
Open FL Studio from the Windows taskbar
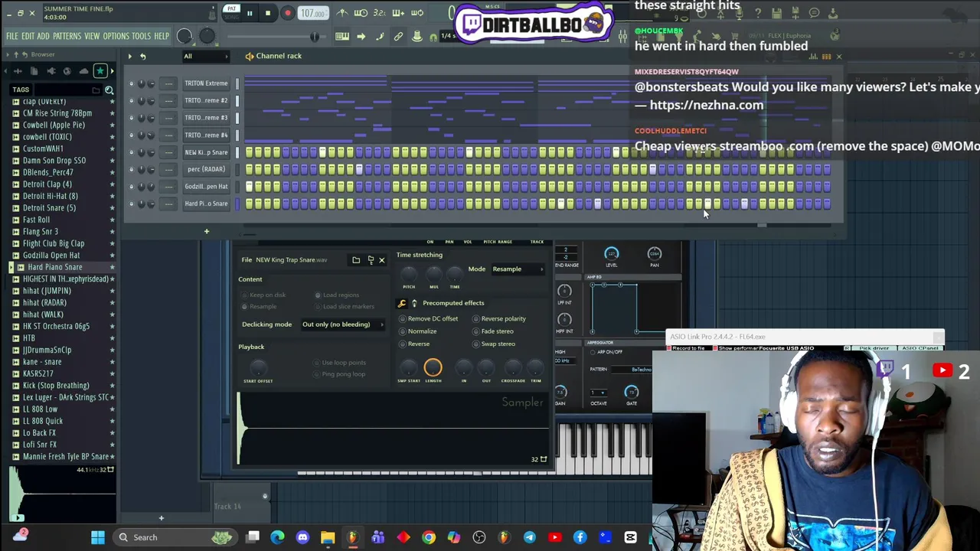tap(353, 537)
